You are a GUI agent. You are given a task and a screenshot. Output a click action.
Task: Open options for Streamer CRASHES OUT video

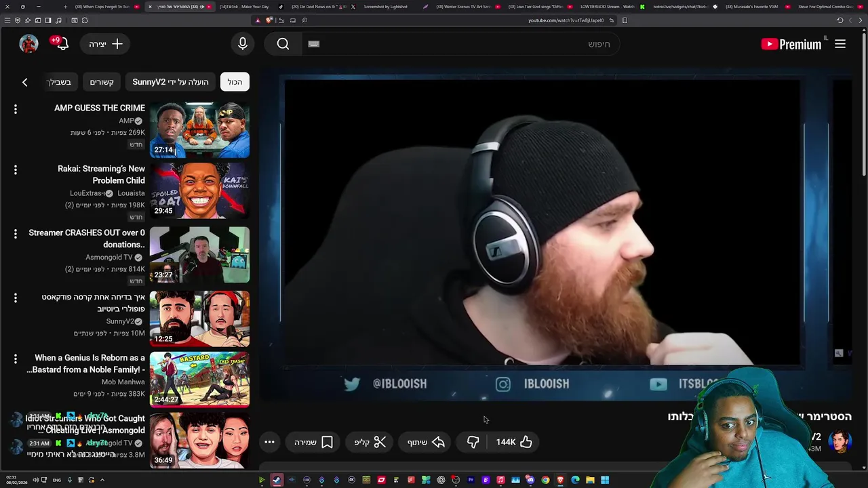click(x=15, y=233)
